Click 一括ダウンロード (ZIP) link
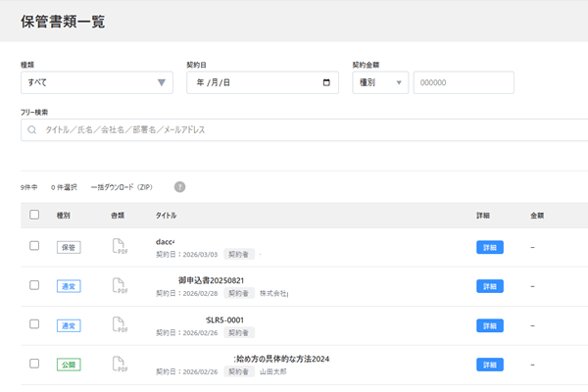The width and height of the screenshot is (588, 392). [x=122, y=187]
